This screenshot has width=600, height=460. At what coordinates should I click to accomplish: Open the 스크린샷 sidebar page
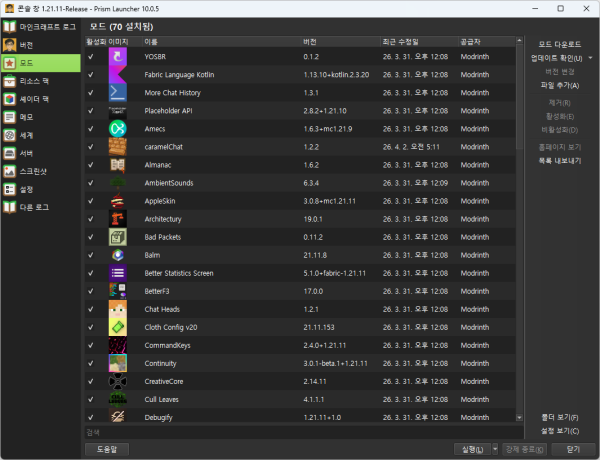coord(41,171)
